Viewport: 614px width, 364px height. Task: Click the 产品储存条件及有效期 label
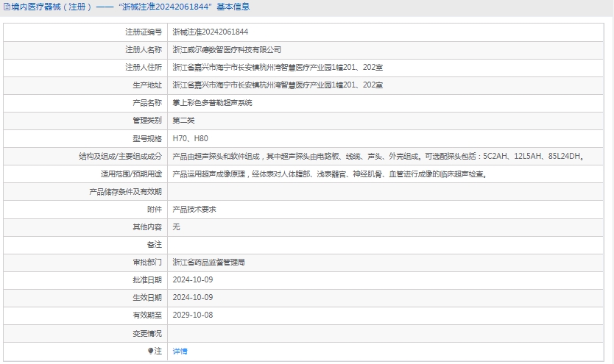coord(125,192)
